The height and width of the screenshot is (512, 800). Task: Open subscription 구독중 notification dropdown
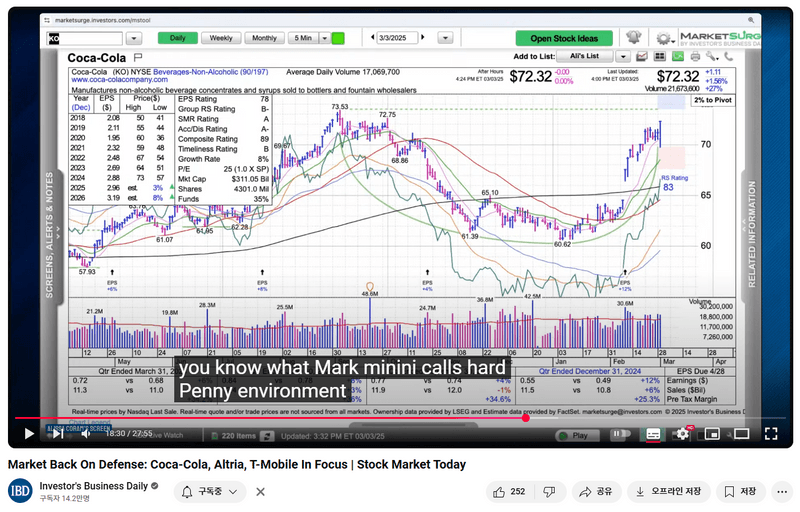pos(210,492)
